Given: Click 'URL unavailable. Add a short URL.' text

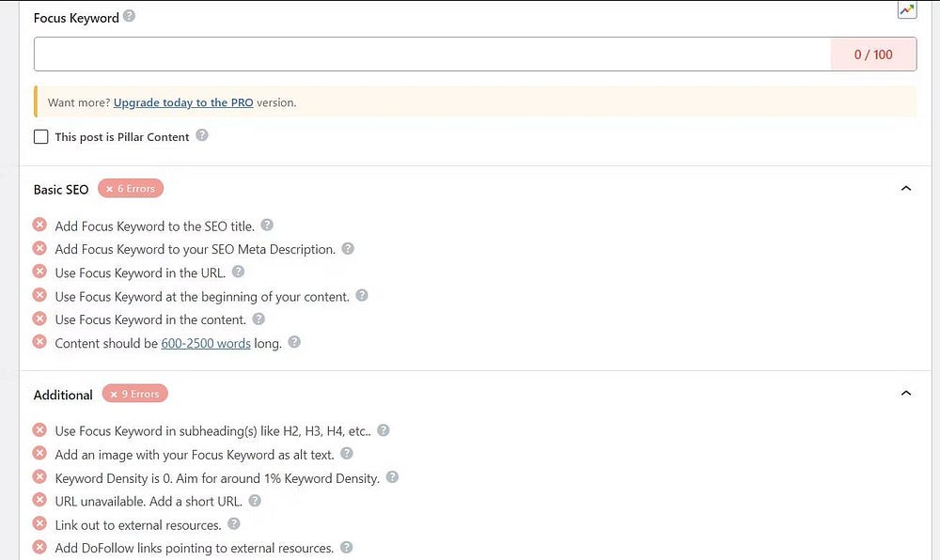Looking at the screenshot, I should click(x=149, y=502).
